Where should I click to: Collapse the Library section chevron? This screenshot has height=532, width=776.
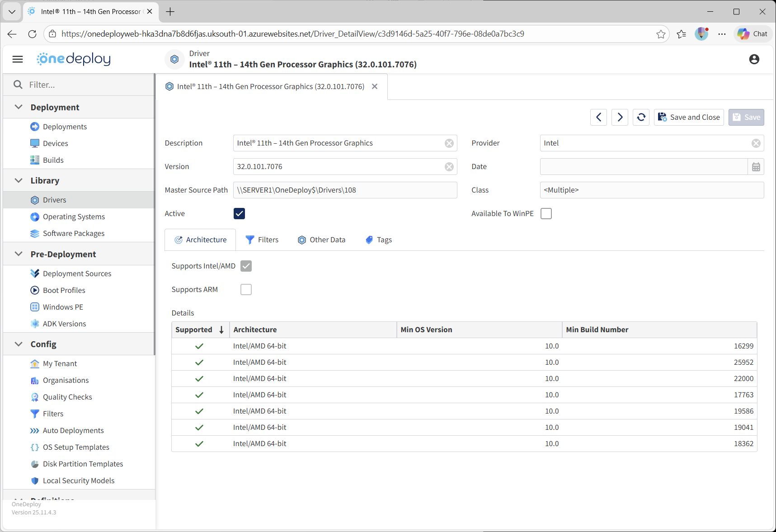(19, 180)
